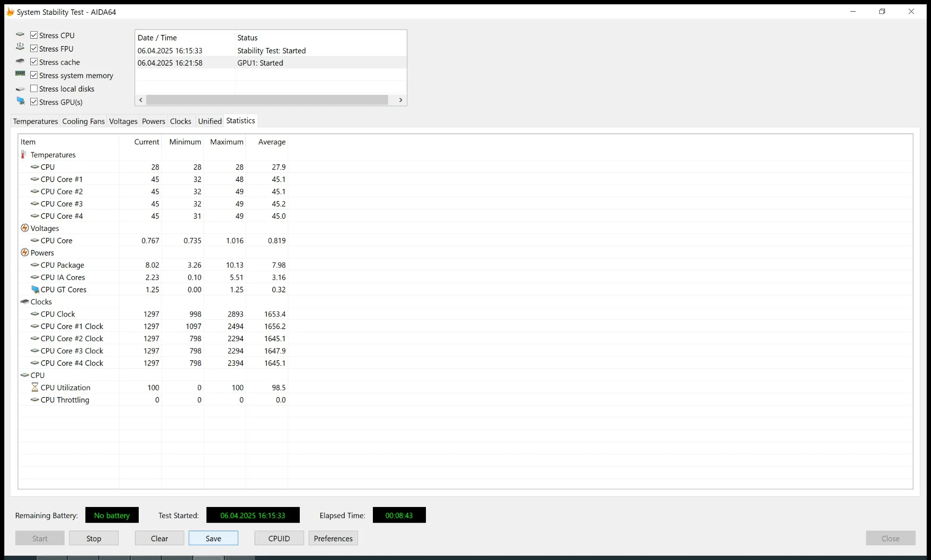Open the Cooling Fans tab
The image size is (931, 560).
coord(83,121)
